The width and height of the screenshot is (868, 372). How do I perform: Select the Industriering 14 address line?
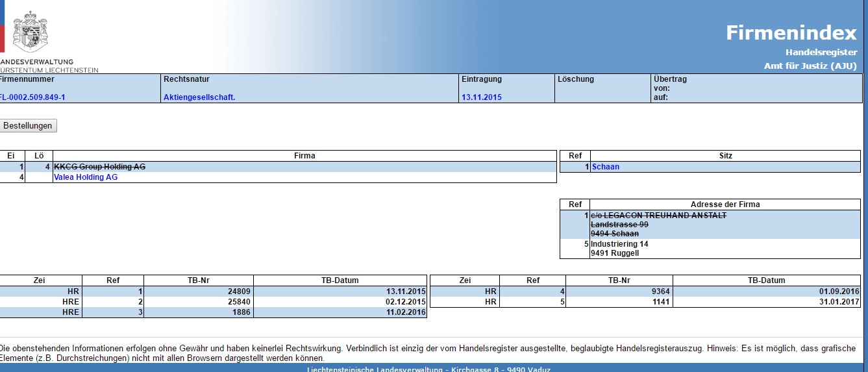619,244
